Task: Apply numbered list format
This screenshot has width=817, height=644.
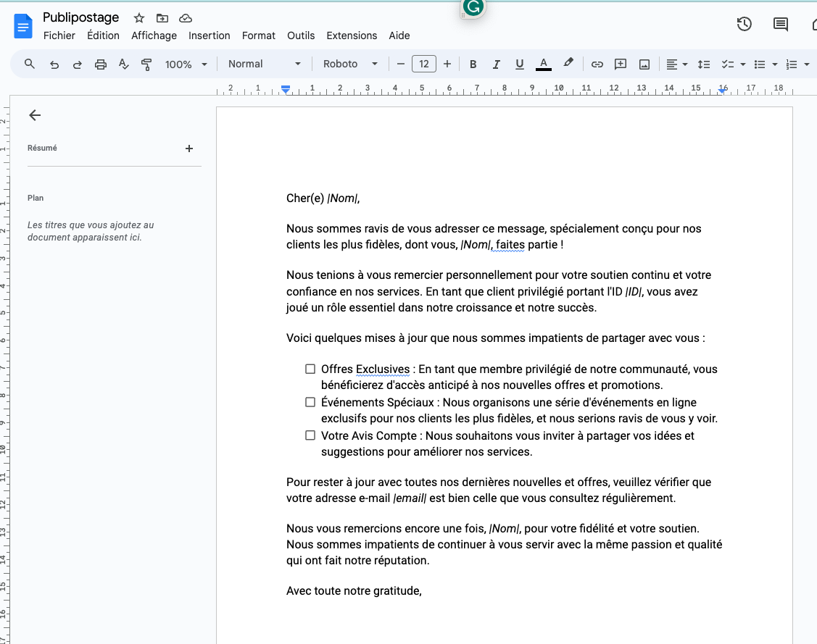Action: [792, 64]
